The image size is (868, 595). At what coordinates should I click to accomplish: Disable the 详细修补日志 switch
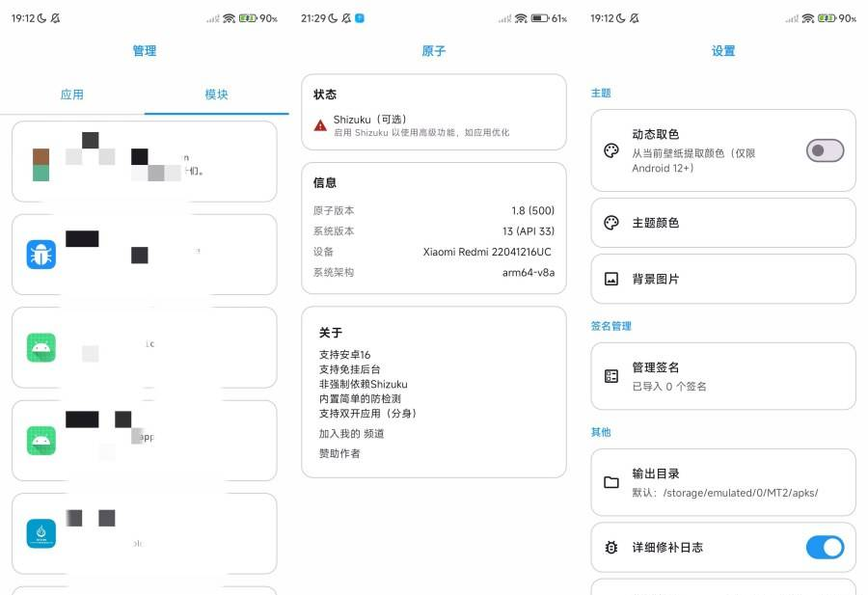[825, 548]
